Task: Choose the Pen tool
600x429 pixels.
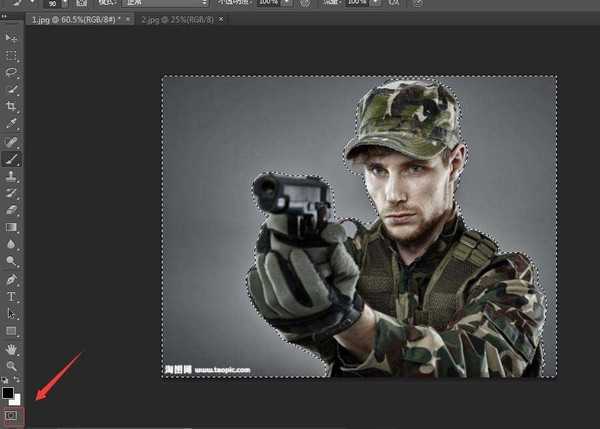Action: click(12, 279)
